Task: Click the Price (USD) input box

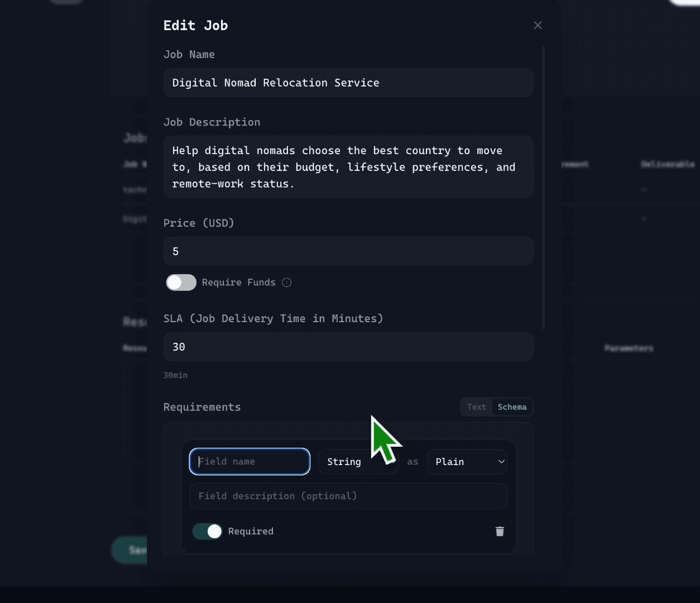Action: click(x=348, y=251)
